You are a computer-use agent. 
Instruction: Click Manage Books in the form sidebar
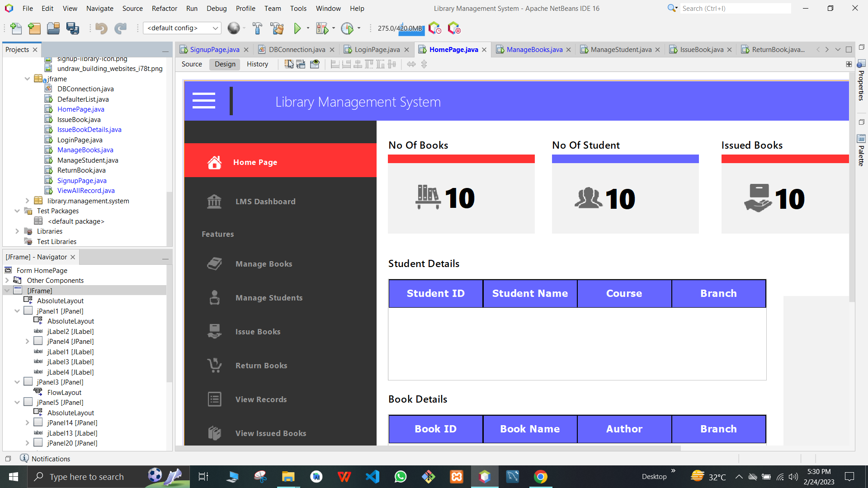264,264
